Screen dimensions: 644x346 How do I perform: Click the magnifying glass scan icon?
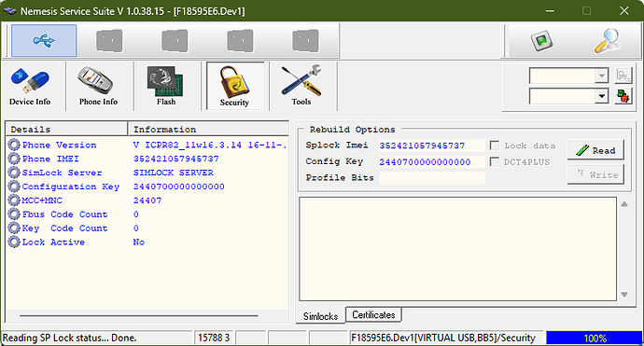[607, 41]
